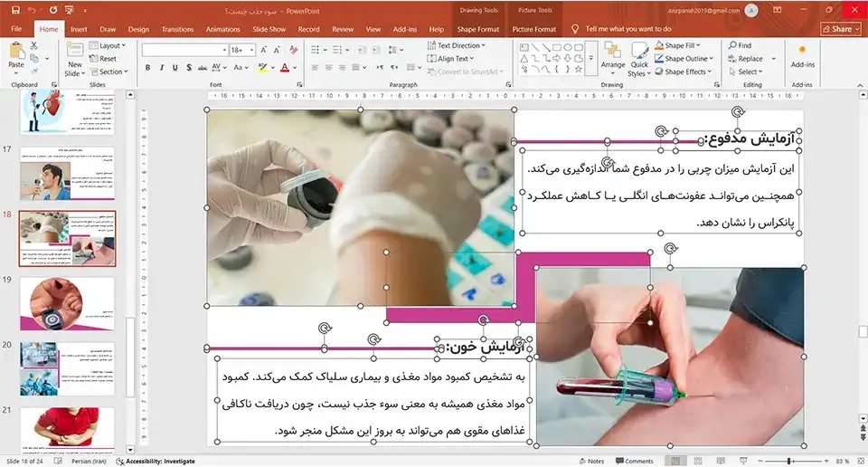Viewport: 868px width, 467px height.
Task: Switch to the Picture Format tab
Action: pos(534,29)
